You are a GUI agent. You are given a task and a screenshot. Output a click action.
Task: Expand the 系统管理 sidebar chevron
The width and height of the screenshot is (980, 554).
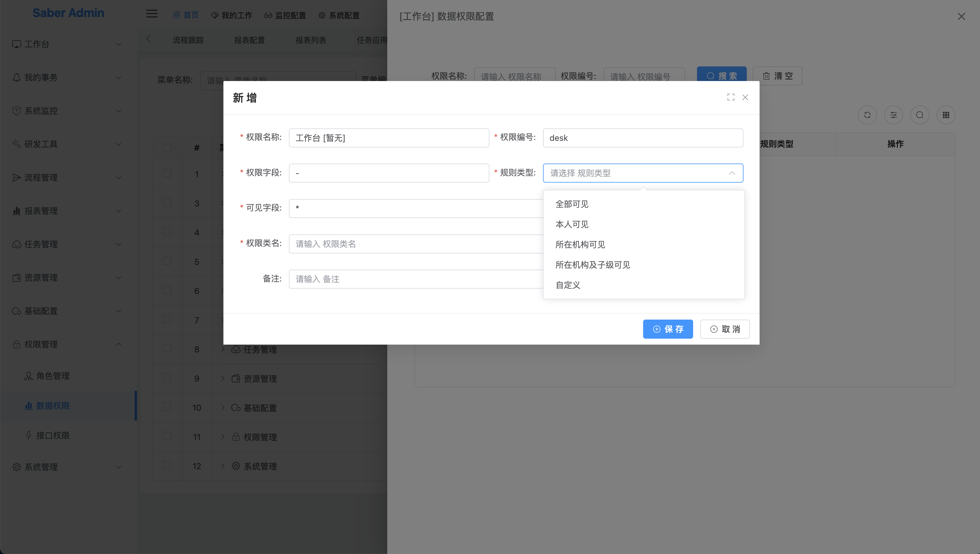coord(119,467)
